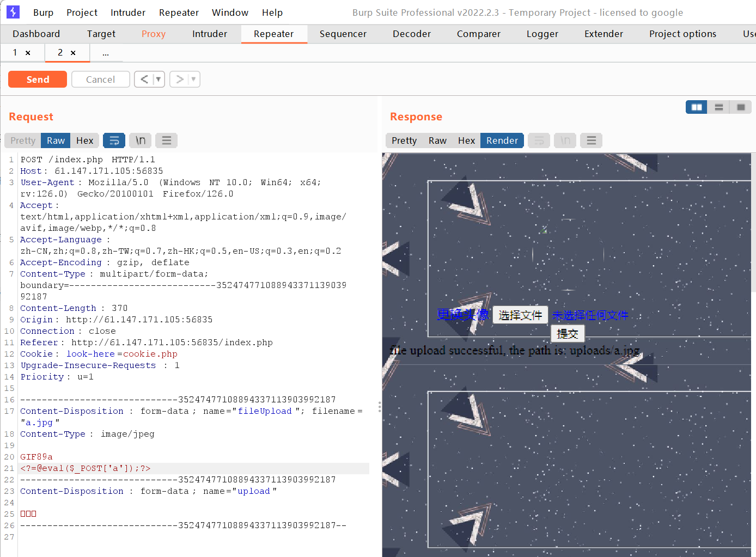The width and height of the screenshot is (756, 557).
Task: Open the Intruder tool tab
Action: coord(210,34)
